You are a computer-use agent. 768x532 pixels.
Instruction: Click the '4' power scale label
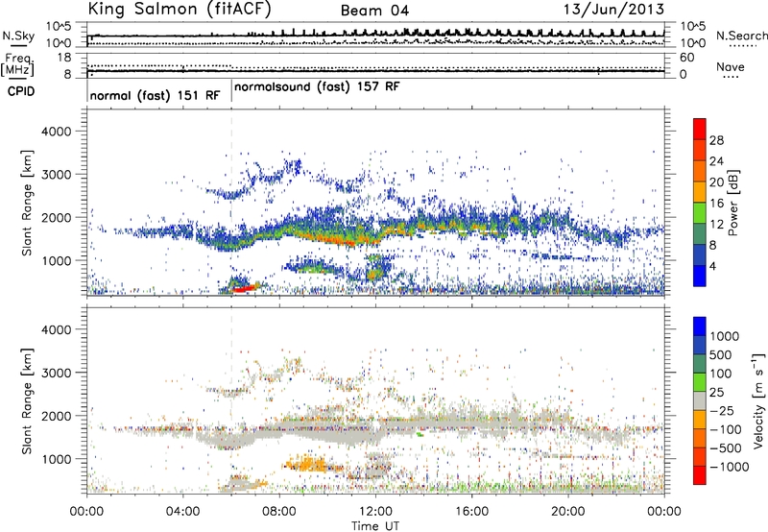[x=712, y=267]
